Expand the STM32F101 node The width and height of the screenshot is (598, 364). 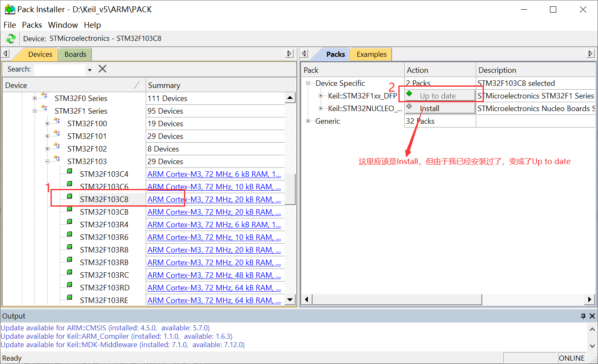[48, 136]
